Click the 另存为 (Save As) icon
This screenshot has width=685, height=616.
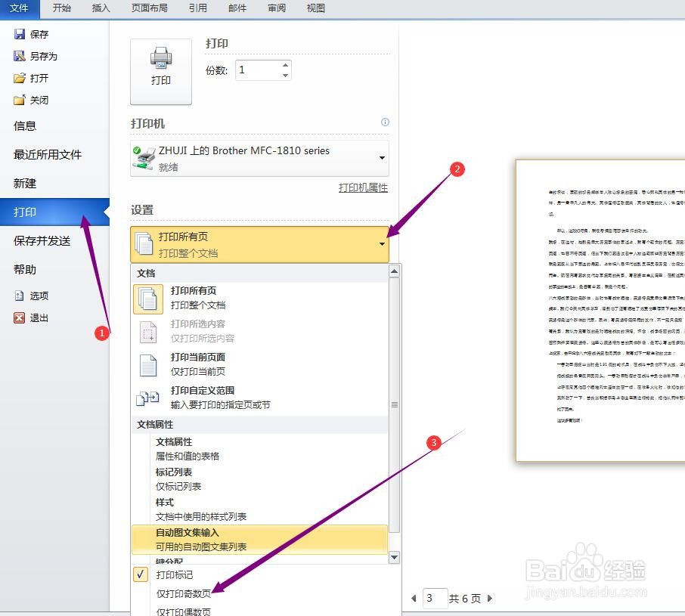pos(20,55)
